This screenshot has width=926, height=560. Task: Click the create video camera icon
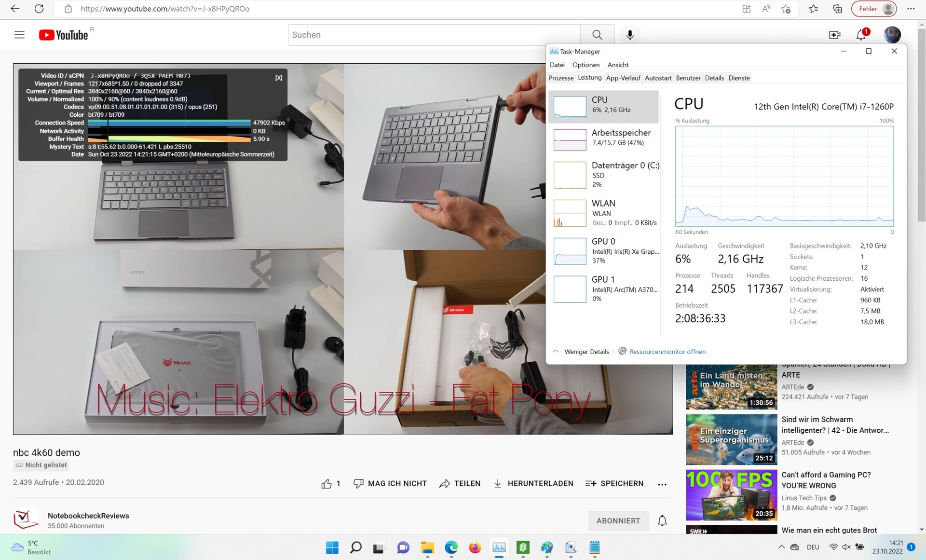pos(834,35)
